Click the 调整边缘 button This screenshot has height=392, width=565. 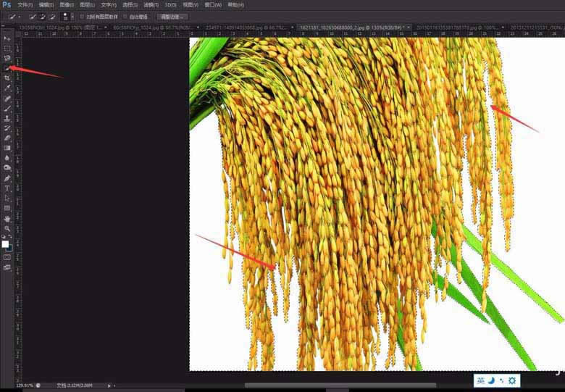pyautogui.click(x=172, y=17)
